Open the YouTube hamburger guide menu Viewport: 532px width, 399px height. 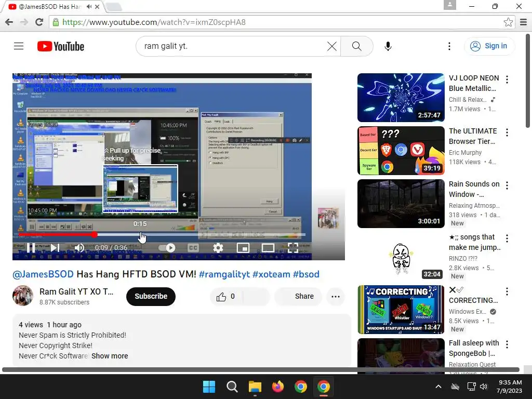pos(19,46)
